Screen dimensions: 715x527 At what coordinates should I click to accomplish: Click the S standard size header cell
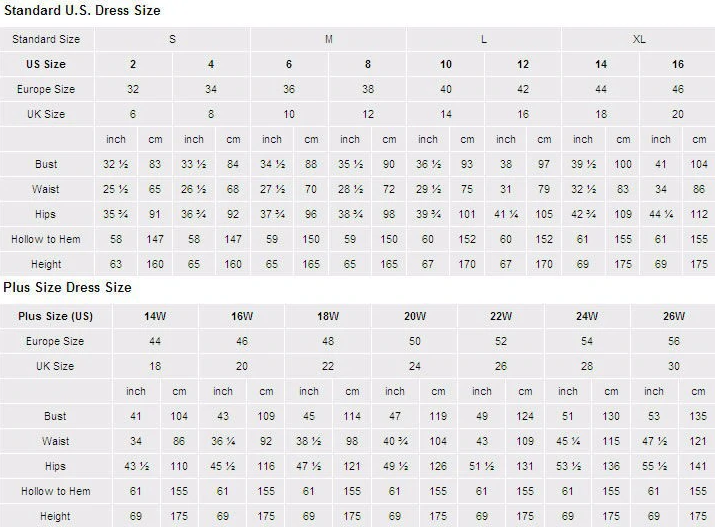click(x=172, y=39)
